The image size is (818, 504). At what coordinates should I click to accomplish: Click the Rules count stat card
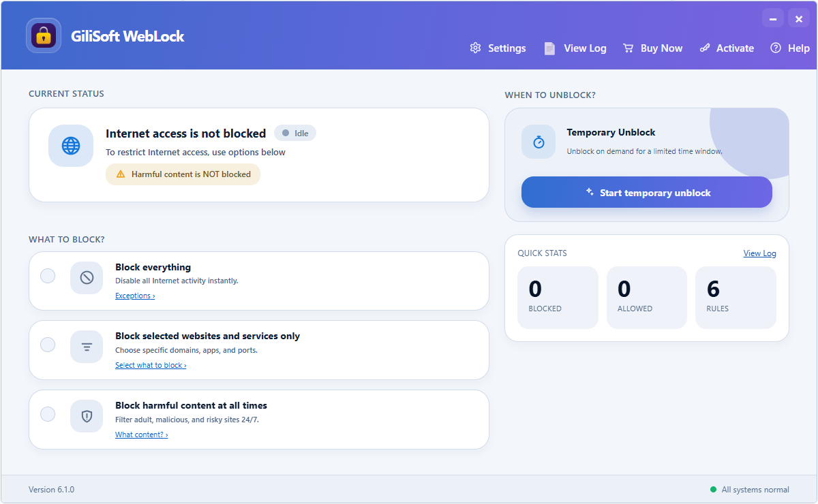click(x=736, y=298)
